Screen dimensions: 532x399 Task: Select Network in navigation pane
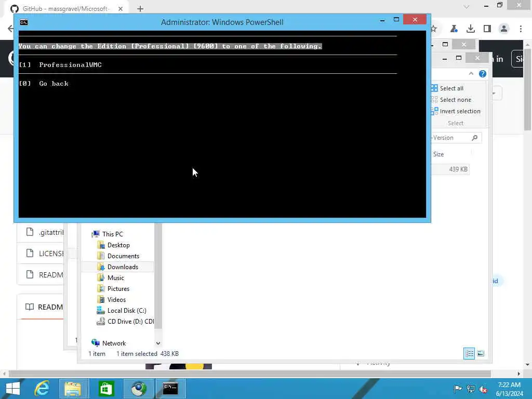[x=114, y=343]
